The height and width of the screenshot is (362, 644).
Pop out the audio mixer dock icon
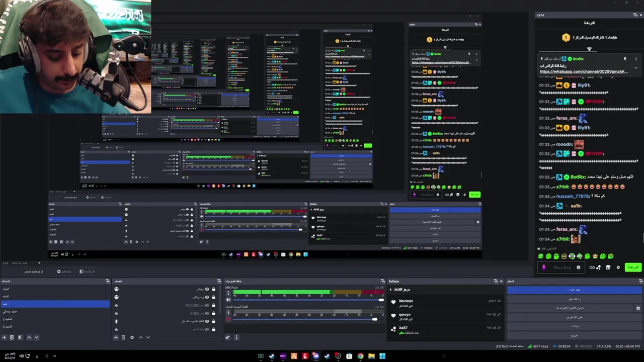[x=382, y=281]
